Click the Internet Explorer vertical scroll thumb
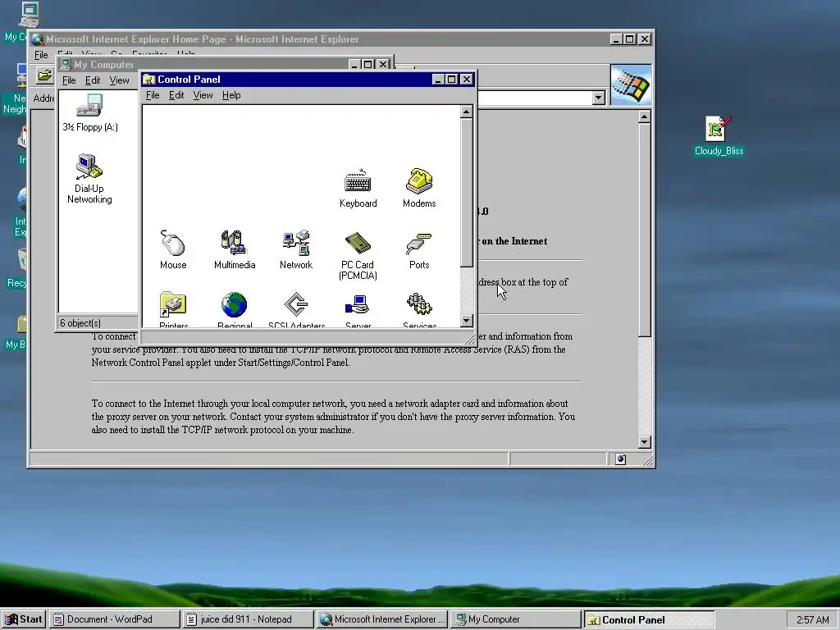 click(x=645, y=230)
